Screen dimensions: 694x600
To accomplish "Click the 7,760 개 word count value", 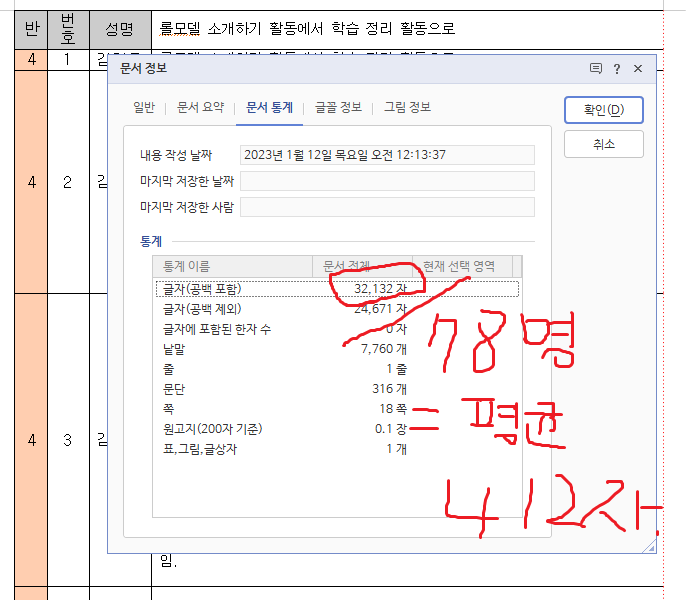I will tap(384, 349).
